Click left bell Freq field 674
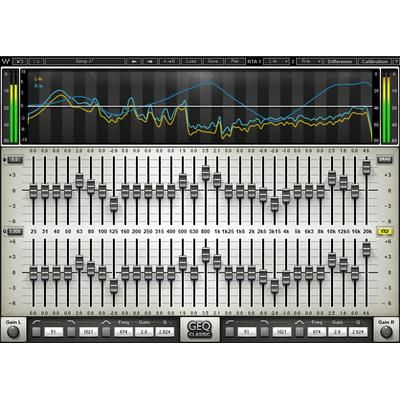The image size is (400, 400). click(124, 332)
